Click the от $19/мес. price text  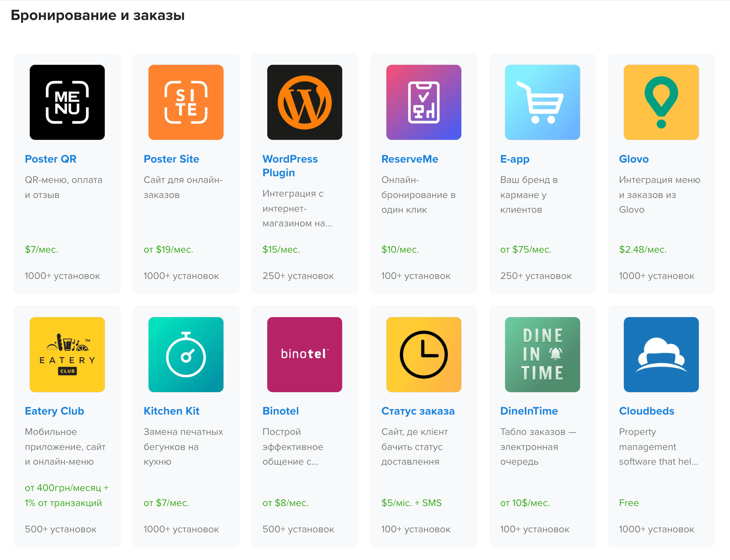coord(168,250)
